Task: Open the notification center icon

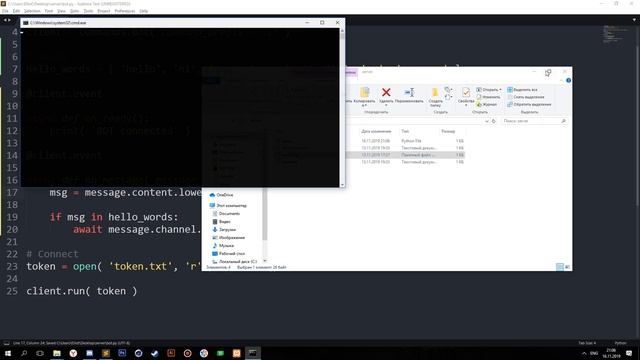Action: click(629, 353)
